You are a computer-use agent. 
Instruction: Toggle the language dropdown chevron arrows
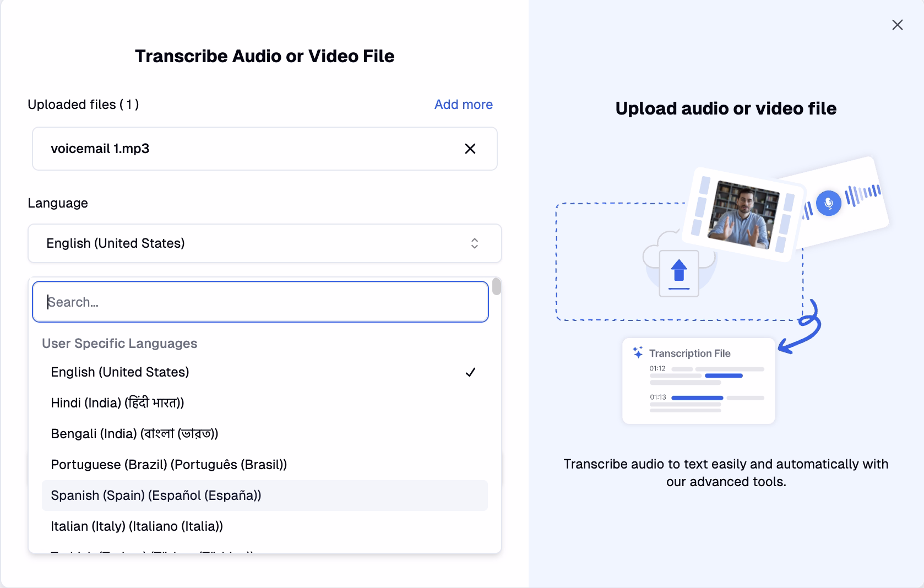[474, 243]
